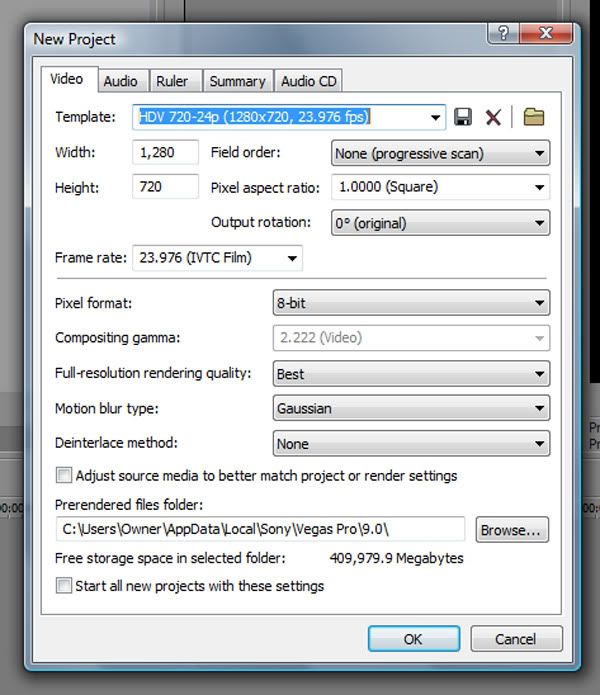Open Full-resolution rendering quality dropdown
The width and height of the screenshot is (600, 695).
[x=411, y=374]
